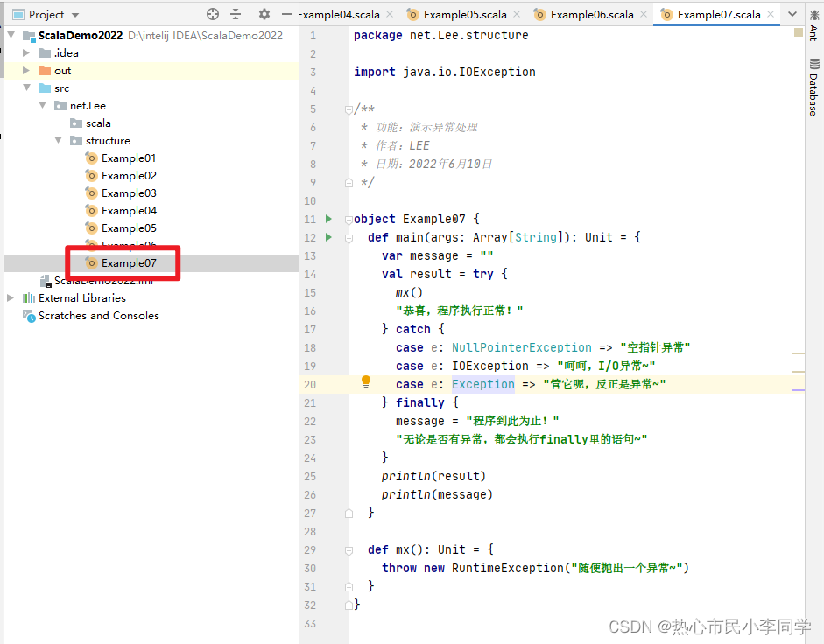Click NullPointerException in line 18

point(521,347)
